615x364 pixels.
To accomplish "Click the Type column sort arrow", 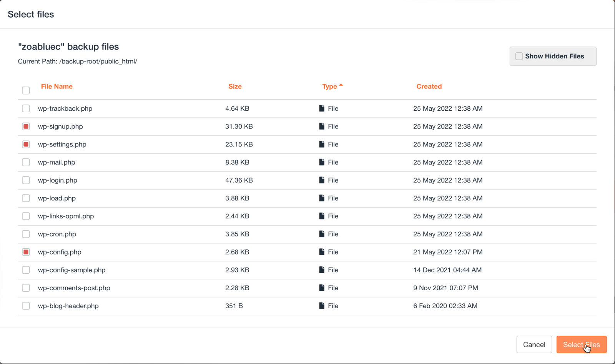I will coord(341,85).
